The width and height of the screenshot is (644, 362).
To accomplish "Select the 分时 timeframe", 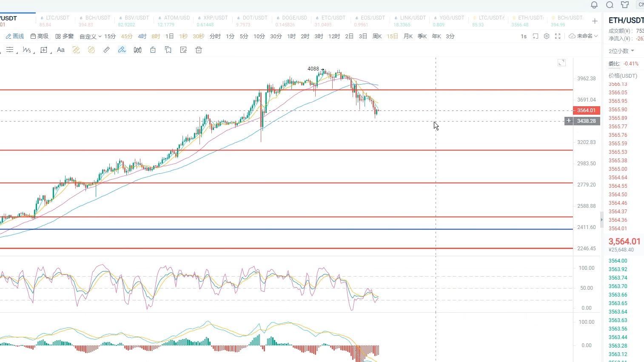I will point(215,37).
